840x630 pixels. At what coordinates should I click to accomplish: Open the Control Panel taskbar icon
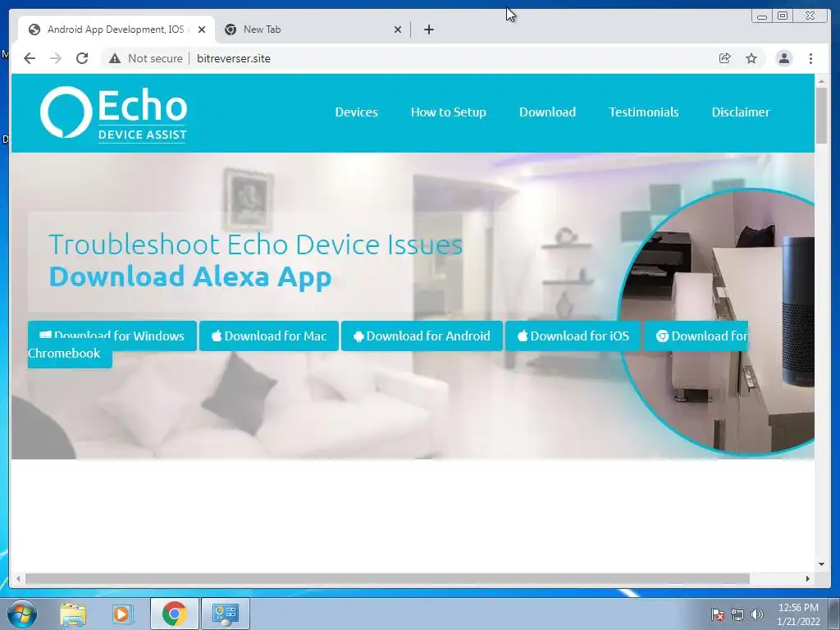[225, 614]
